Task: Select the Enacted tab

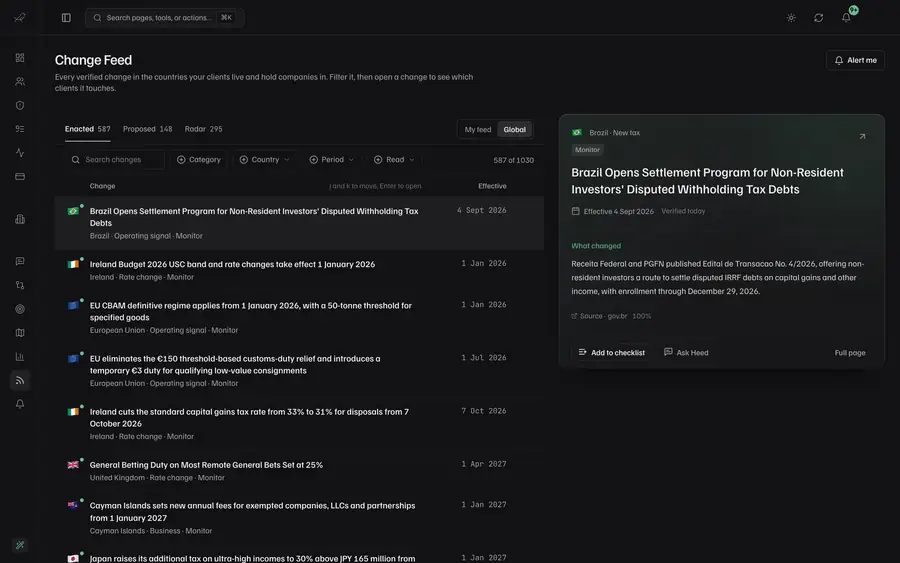Action: (x=87, y=129)
